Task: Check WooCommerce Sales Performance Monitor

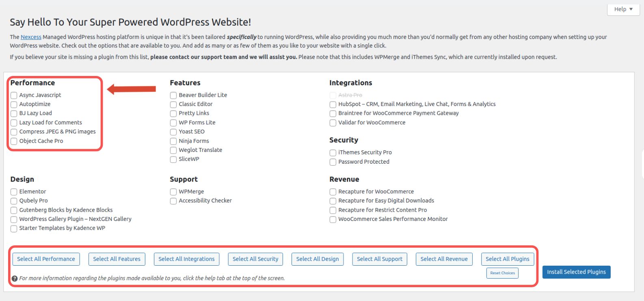Action: point(333,219)
